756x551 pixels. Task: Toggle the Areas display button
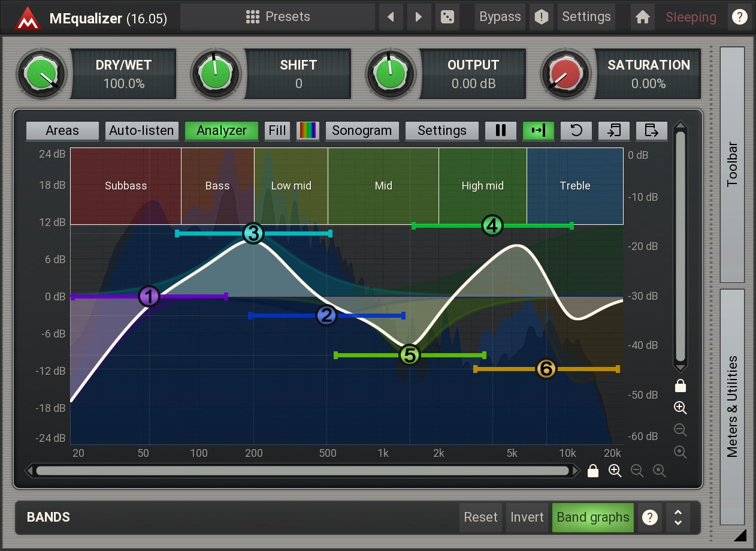click(62, 131)
